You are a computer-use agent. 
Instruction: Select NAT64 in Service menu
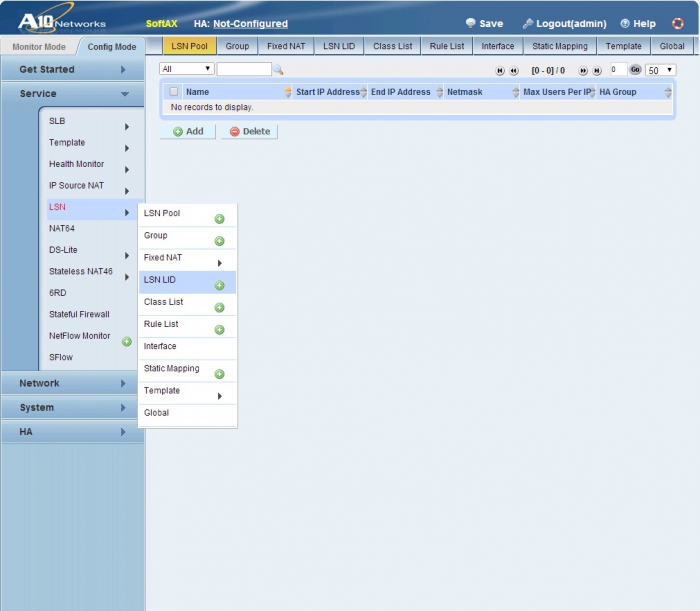click(62, 229)
